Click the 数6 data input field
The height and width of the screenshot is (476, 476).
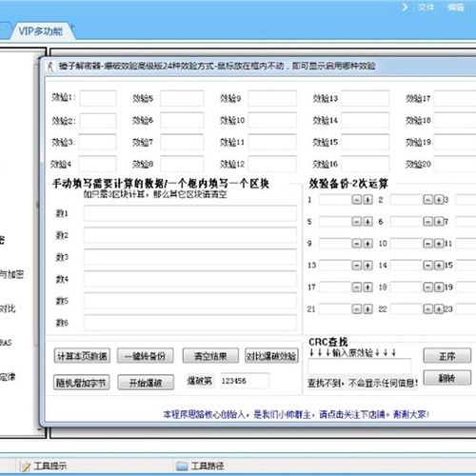[x=190, y=323]
